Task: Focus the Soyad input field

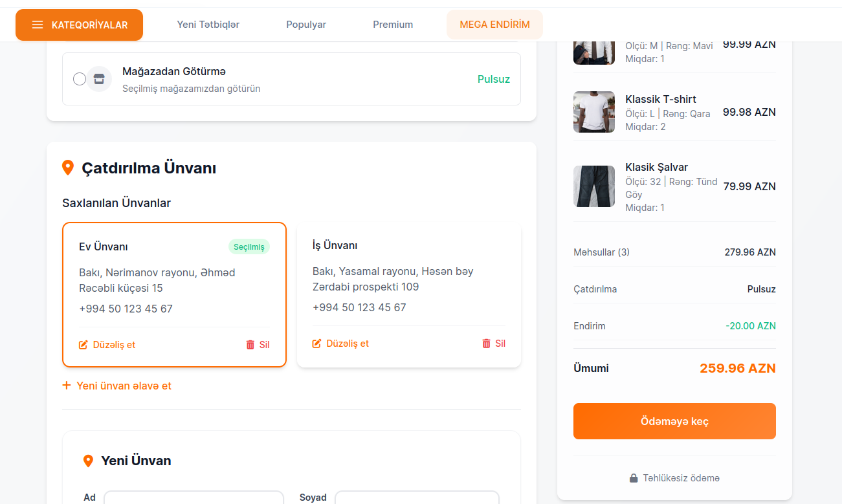Action: coord(417,498)
